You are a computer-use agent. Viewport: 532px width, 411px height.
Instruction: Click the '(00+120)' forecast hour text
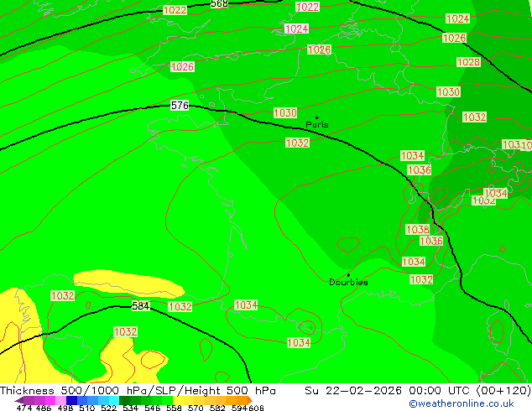pyautogui.click(x=503, y=391)
